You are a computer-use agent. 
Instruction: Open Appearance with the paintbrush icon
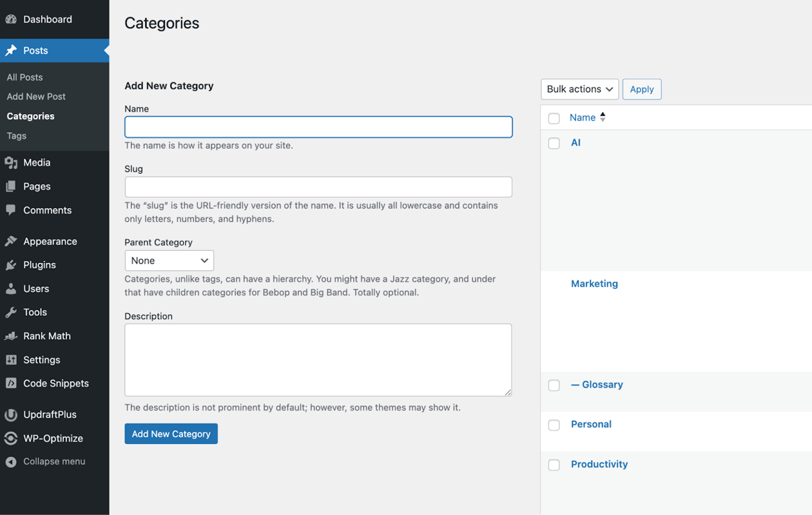click(x=11, y=241)
